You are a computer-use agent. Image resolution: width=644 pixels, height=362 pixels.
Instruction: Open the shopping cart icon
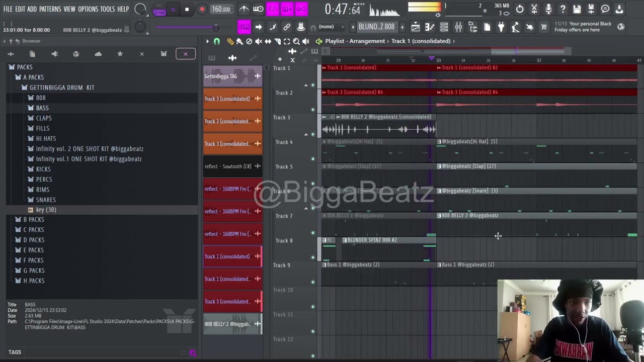pyautogui.click(x=543, y=27)
